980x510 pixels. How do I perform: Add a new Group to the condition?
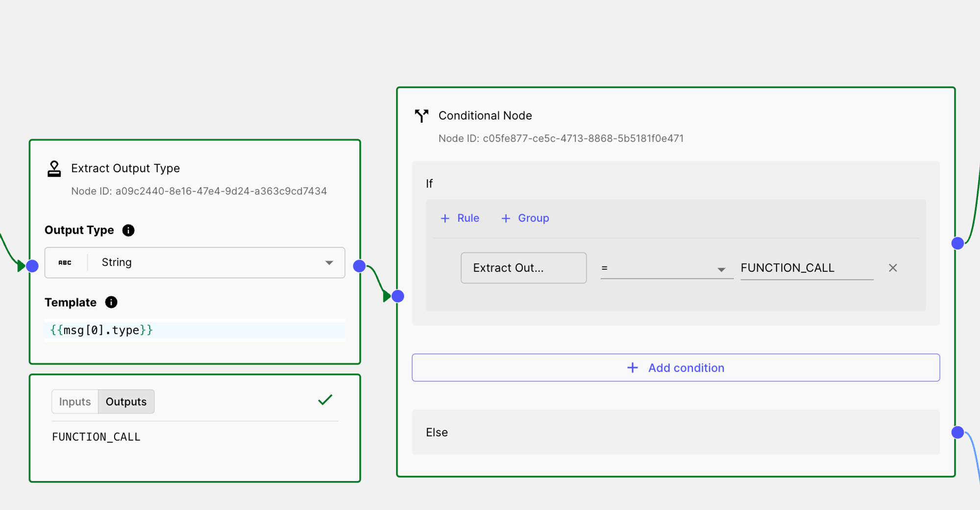pos(525,218)
